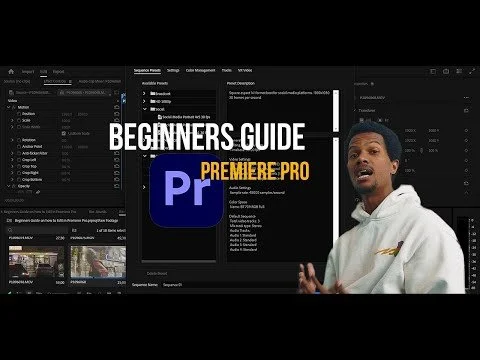Viewport: 480px width, 360px height.
Task: Select the second video clip thumbnail in Project
Action: click(x=98, y=262)
